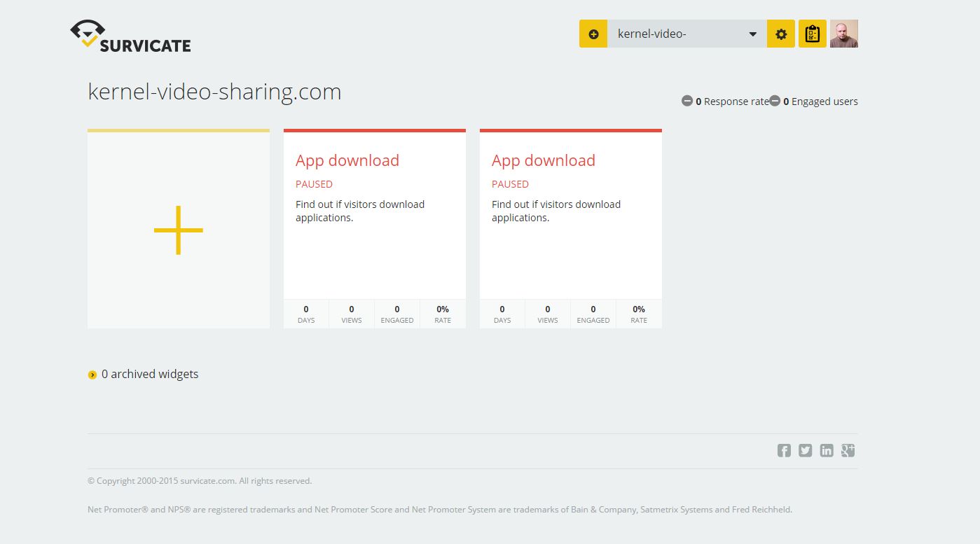
Task: Click VIEWS stat on the right widget card
Action: point(548,314)
